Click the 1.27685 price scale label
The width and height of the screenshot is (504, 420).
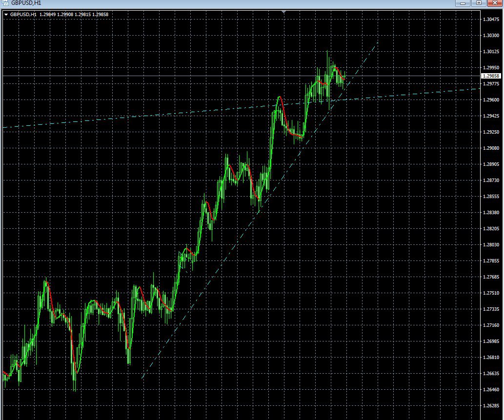491,277
